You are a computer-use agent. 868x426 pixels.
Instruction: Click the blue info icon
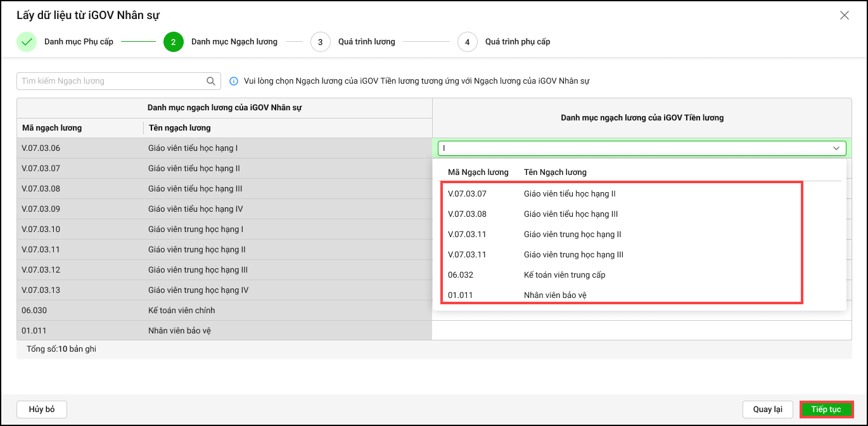click(x=234, y=81)
